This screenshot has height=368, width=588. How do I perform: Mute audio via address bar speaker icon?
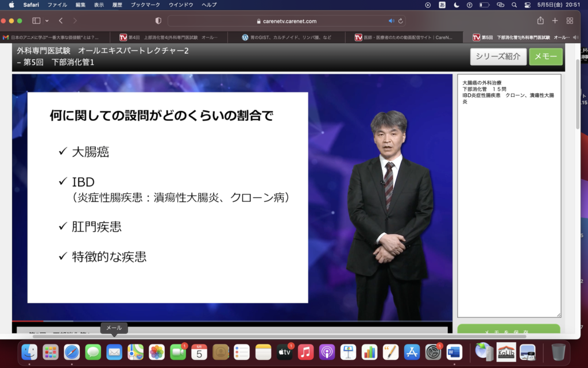coord(392,21)
